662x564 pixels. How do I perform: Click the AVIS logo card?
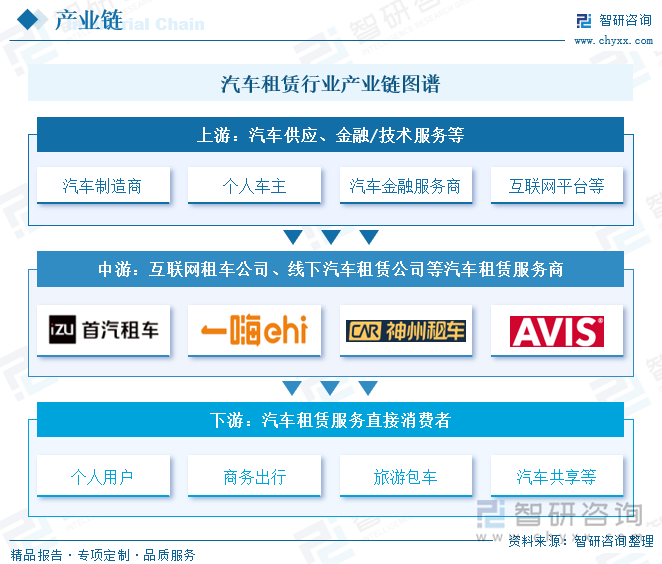coord(557,331)
